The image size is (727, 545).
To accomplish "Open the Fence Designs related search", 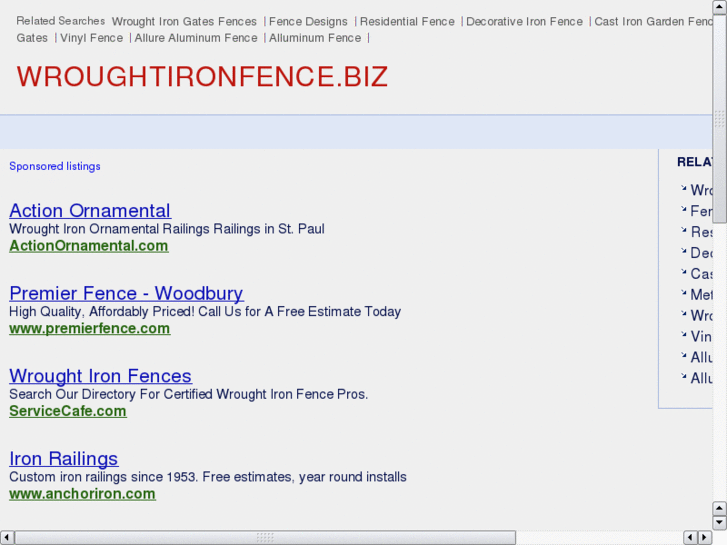I will pos(308,22).
